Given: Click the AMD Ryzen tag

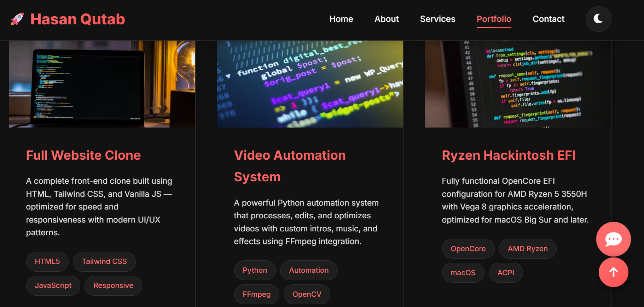Looking at the screenshot, I should [527, 249].
